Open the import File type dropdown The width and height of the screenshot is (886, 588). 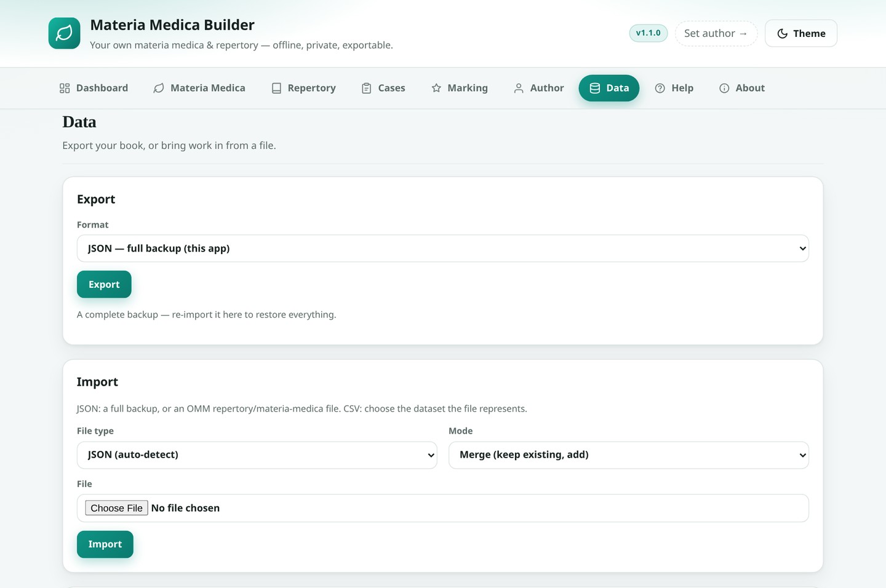[x=257, y=455]
